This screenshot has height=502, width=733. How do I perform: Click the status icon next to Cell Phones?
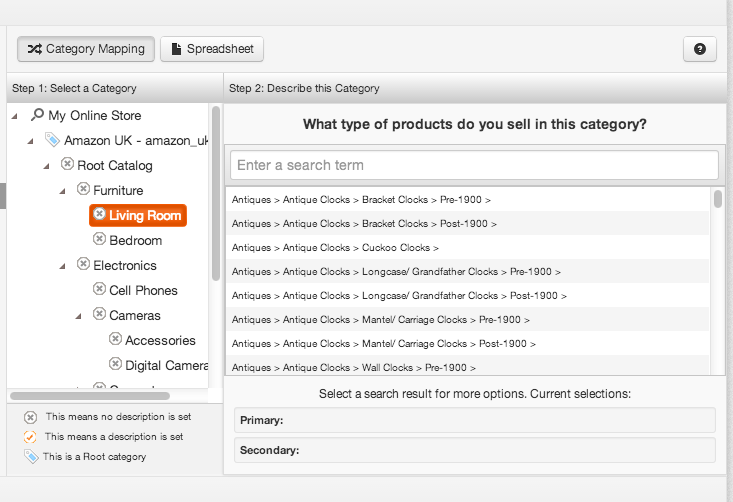[99, 289]
